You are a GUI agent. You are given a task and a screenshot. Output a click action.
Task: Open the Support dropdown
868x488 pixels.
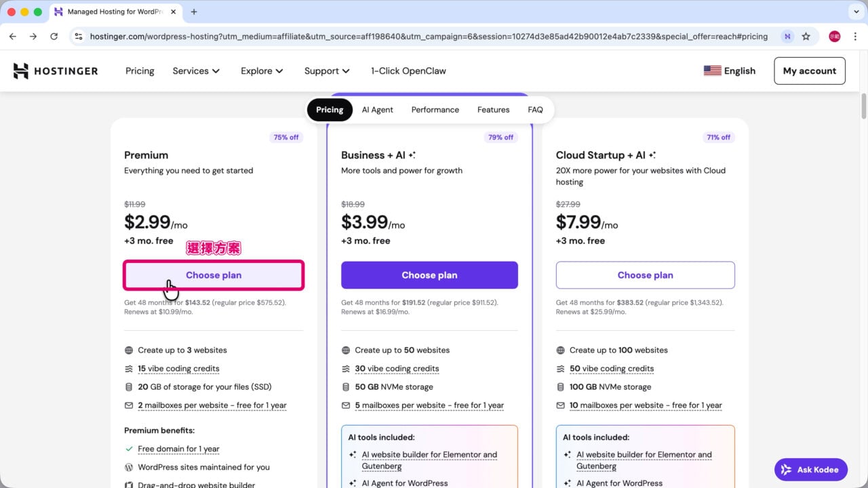click(x=327, y=70)
